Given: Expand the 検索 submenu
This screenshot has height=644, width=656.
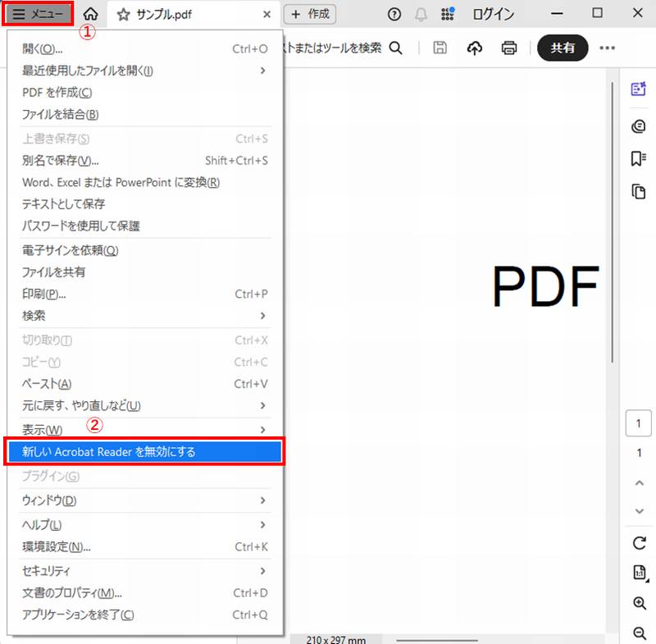Looking at the screenshot, I should (145, 316).
